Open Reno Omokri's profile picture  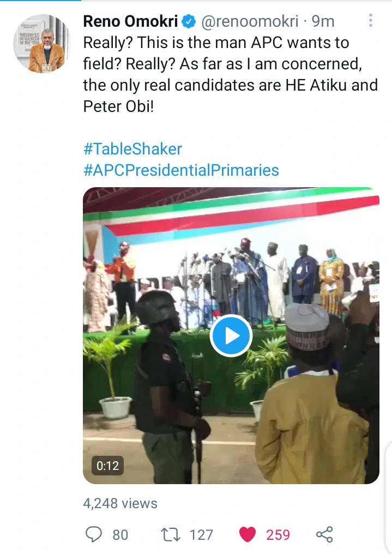click(42, 44)
